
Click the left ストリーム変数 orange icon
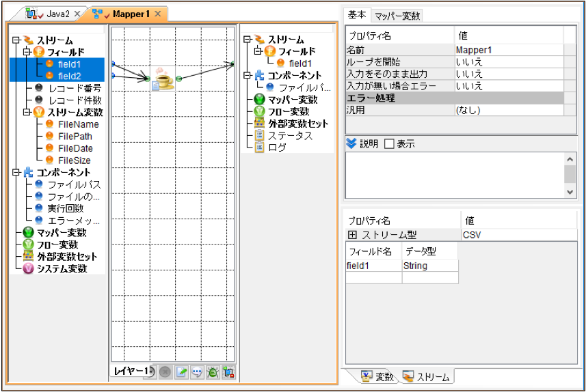coord(39,112)
